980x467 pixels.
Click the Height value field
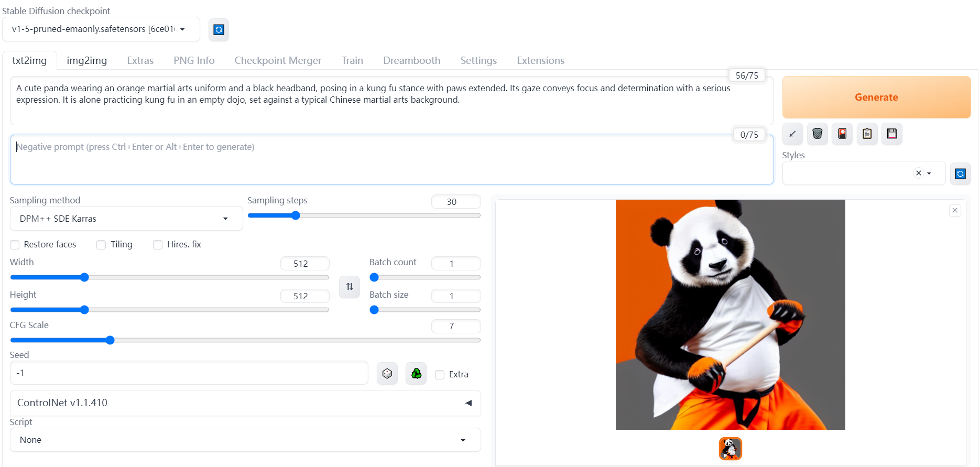(305, 296)
